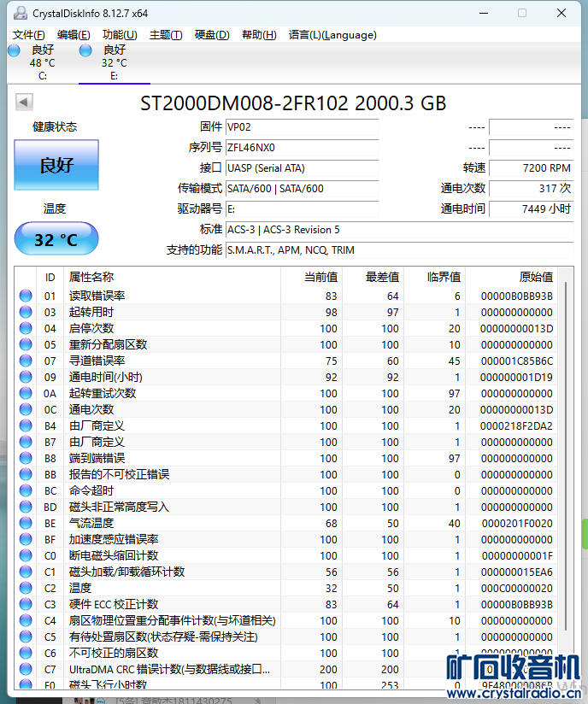Click the disk model title ST2000DM008-2FR102 2000.3 GB
588x704 pixels.
tap(293, 103)
